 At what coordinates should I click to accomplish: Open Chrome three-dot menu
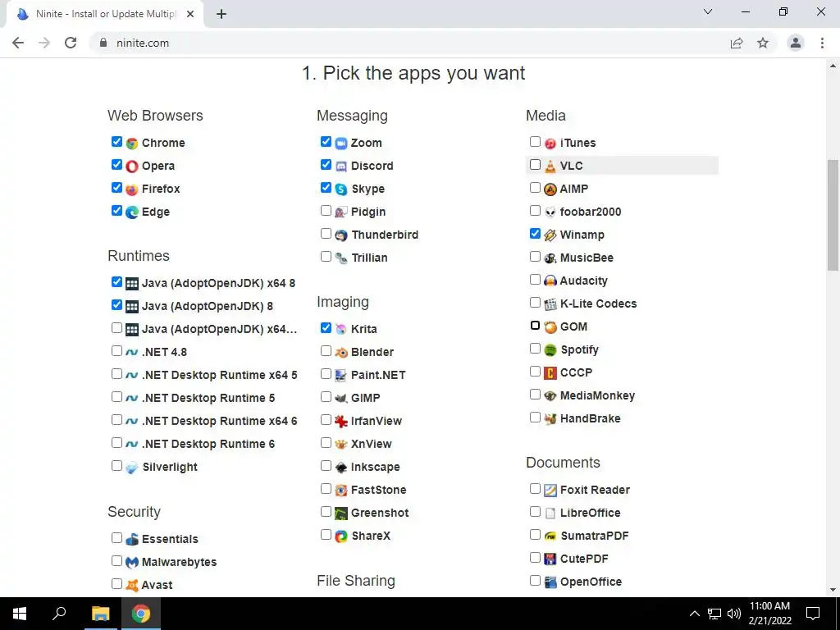(822, 43)
